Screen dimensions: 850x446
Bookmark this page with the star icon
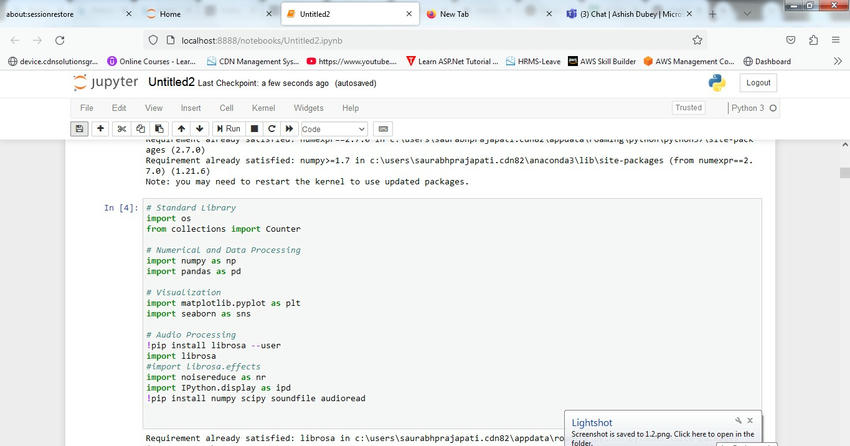pos(697,40)
